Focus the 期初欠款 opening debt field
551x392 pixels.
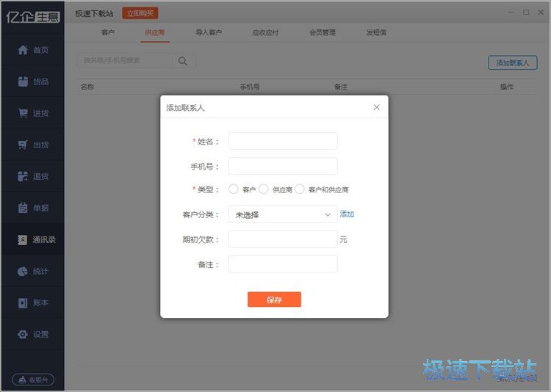click(283, 239)
